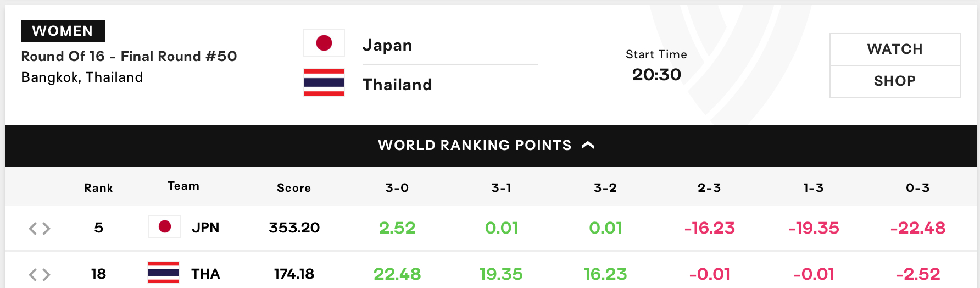
Task: Click the Round Of 16 Final Round #50 title
Action: pyautogui.click(x=129, y=56)
